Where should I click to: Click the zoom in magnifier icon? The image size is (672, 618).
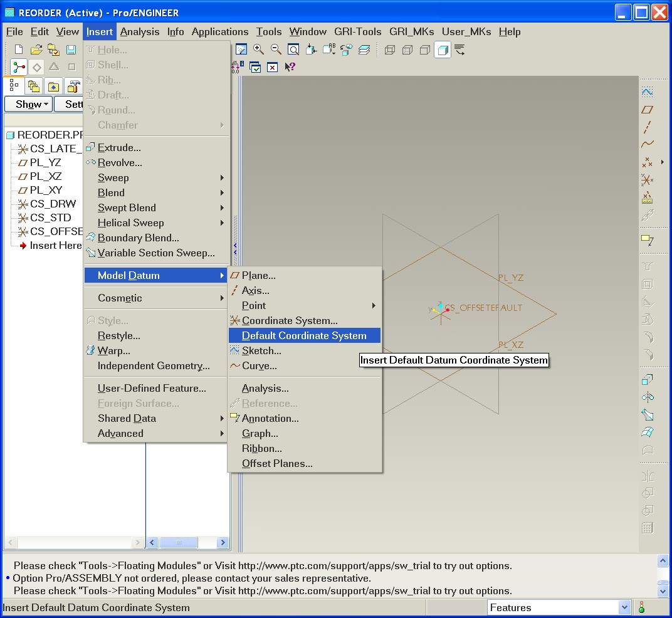(x=258, y=50)
